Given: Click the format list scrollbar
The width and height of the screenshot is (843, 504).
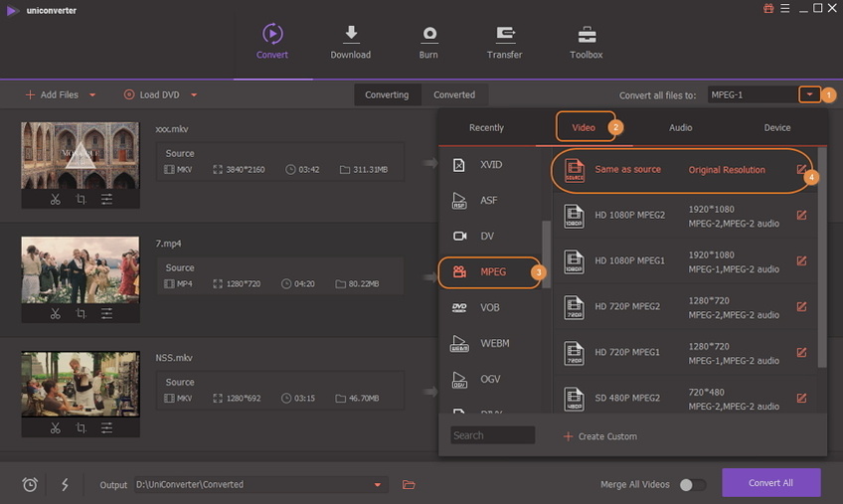Looking at the screenshot, I should 546,253.
